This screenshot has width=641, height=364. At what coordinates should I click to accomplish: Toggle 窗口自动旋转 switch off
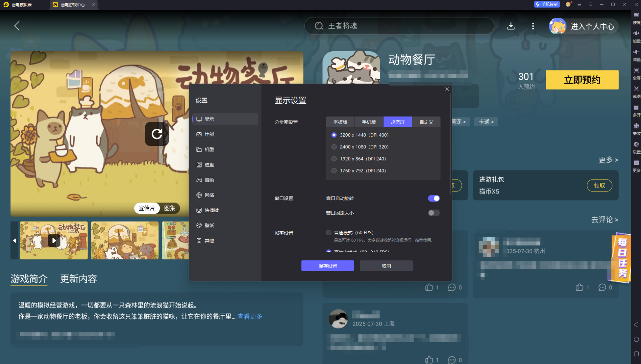[433, 198]
